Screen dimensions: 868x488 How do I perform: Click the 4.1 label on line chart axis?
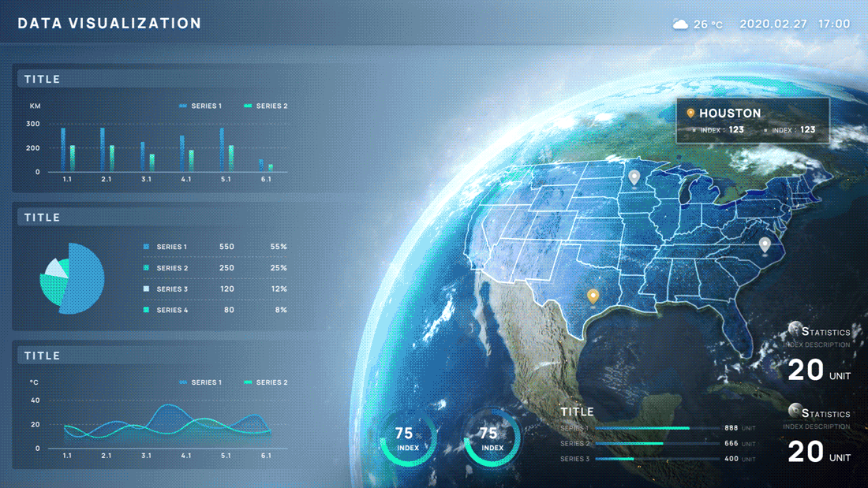coord(186,456)
